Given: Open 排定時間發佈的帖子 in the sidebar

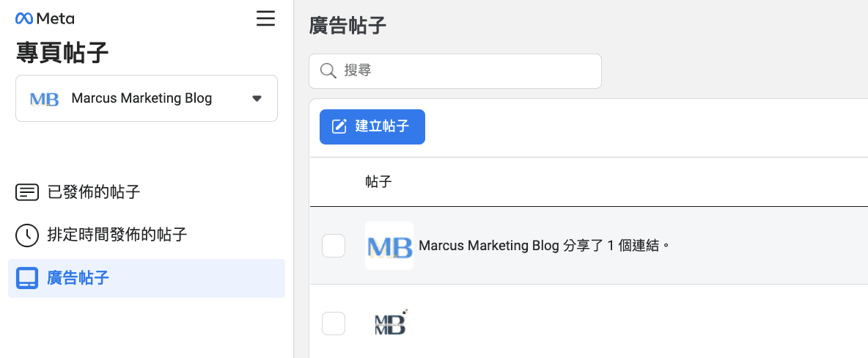Looking at the screenshot, I should 146,235.
